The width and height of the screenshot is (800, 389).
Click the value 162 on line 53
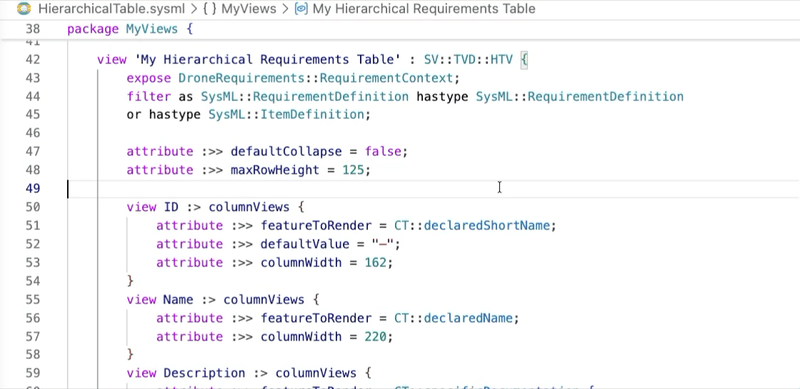(375, 262)
